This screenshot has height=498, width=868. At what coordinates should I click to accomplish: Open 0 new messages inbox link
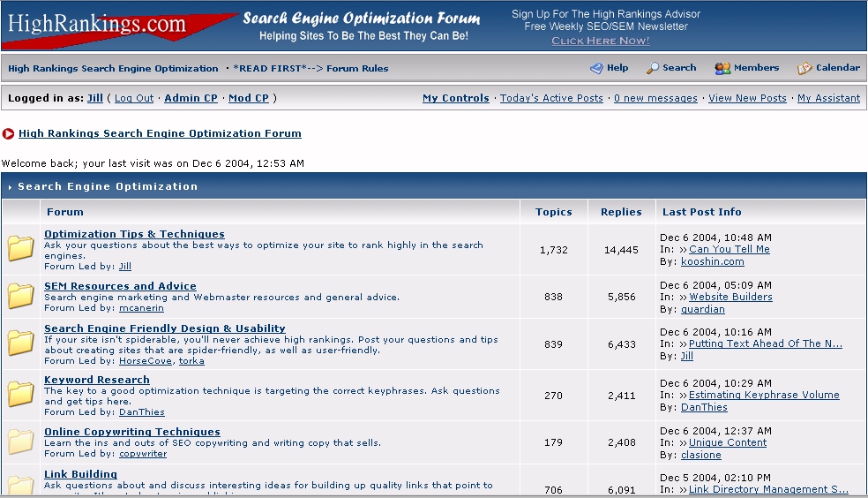[x=655, y=98]
